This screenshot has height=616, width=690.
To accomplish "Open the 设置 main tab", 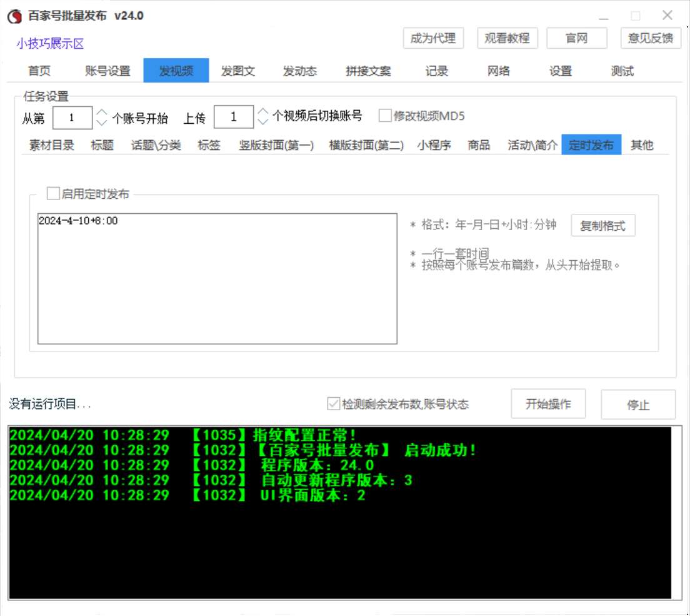I will click(x=560, y=71).
